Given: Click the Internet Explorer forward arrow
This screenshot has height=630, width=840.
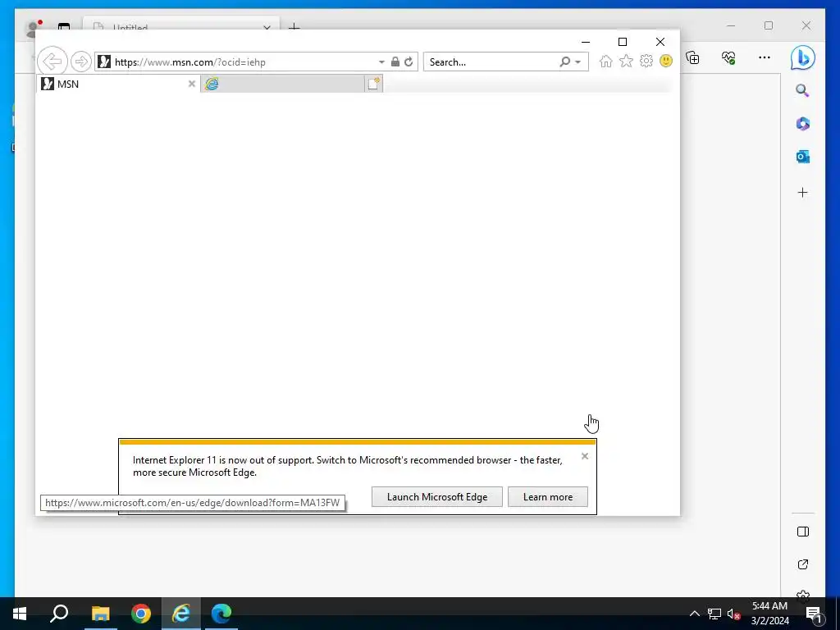Looking at the screenshot, I should click(x=81, y=62).
